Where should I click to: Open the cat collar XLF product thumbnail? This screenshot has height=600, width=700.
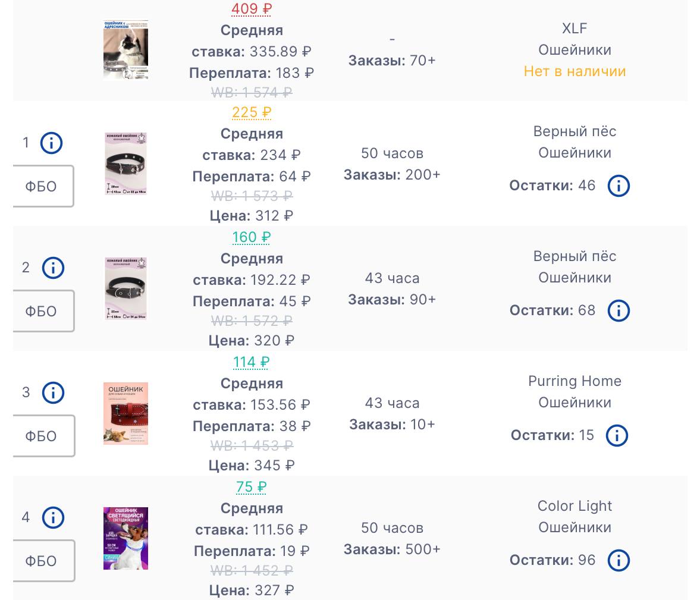pyautogui.click(x=125, y=51)
